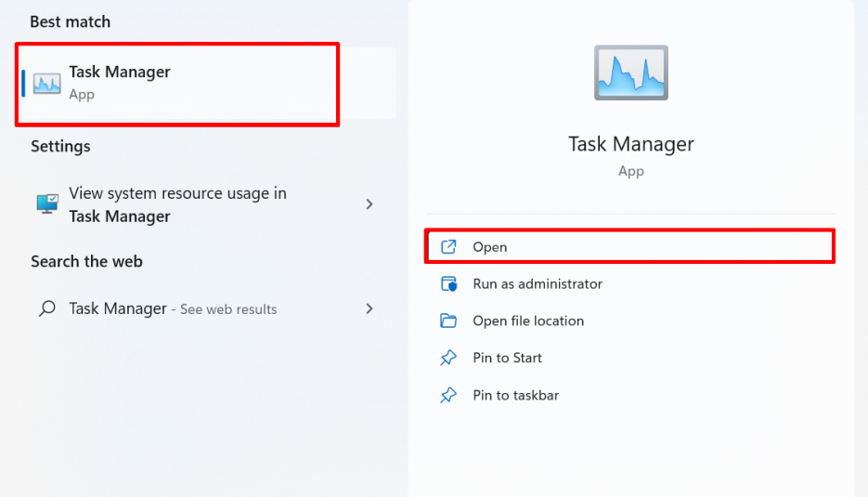The image size is (868, 497).
Task: Click the Open file location folder icon
Action: [448, 321]
